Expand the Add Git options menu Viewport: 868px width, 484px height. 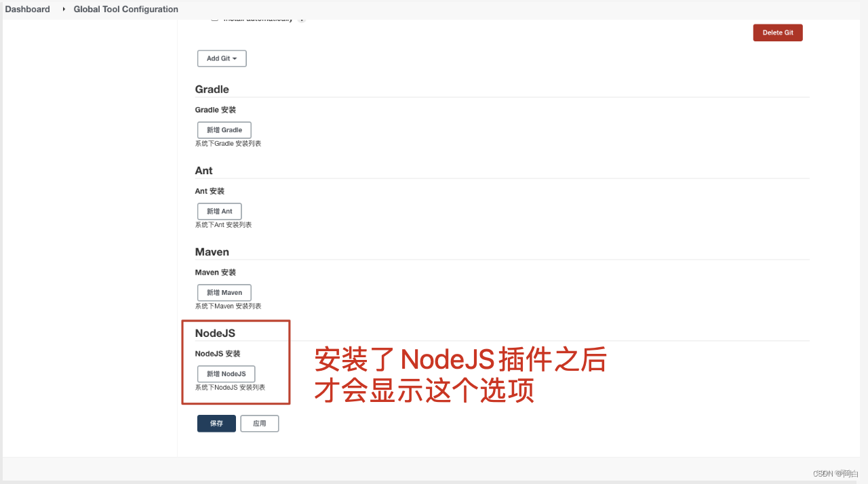(221, 58)
